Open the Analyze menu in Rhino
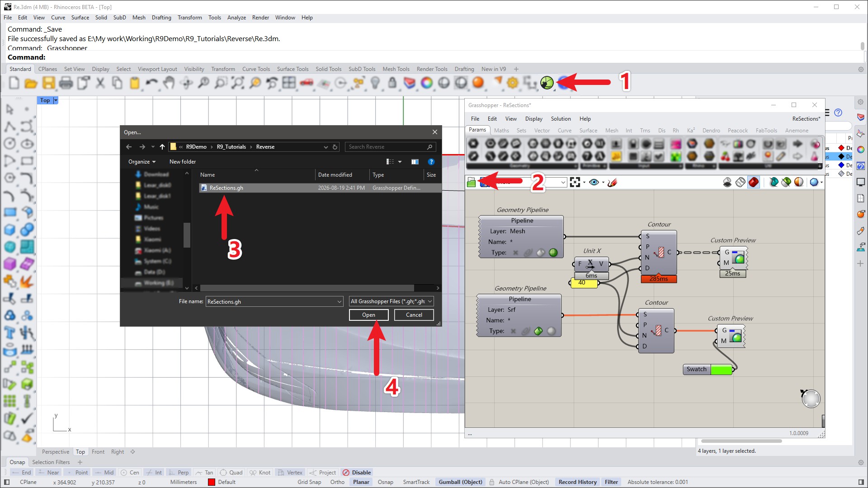Viewport: 868px width, 488px height. [236, 18]
